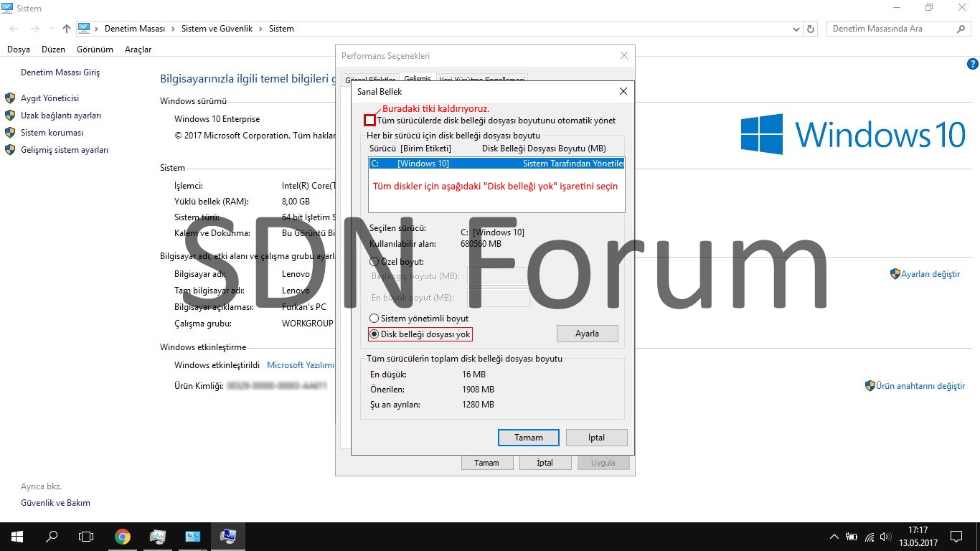Viewport: 980px width, 551px height.
Task: Click the 680560 MB available space value
Action: [x=481, y=244]
